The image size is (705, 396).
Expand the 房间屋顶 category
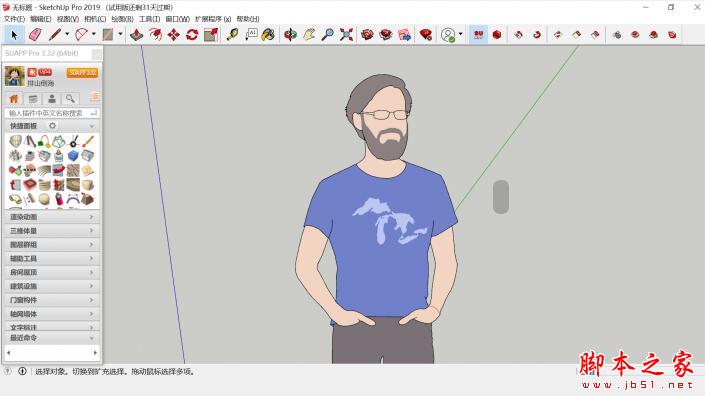coord(52,272)
